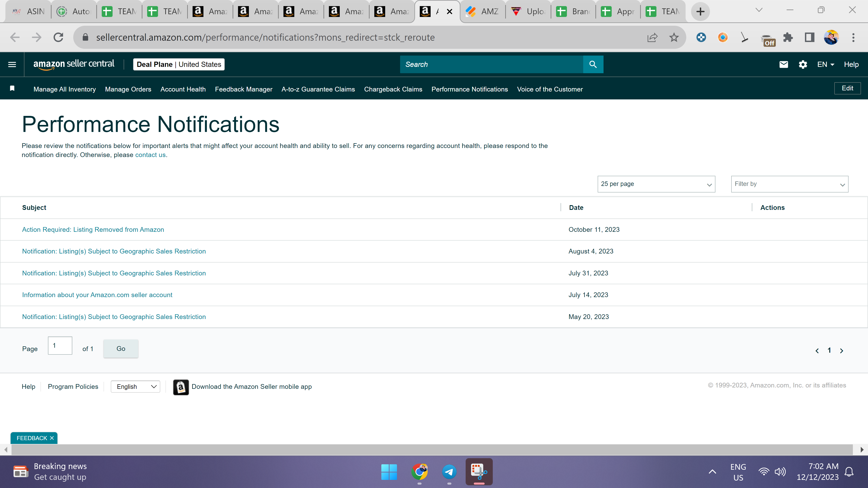Switch to the AMZ browser tab
This screenshot has height=488, width=868.
[483, 12]
